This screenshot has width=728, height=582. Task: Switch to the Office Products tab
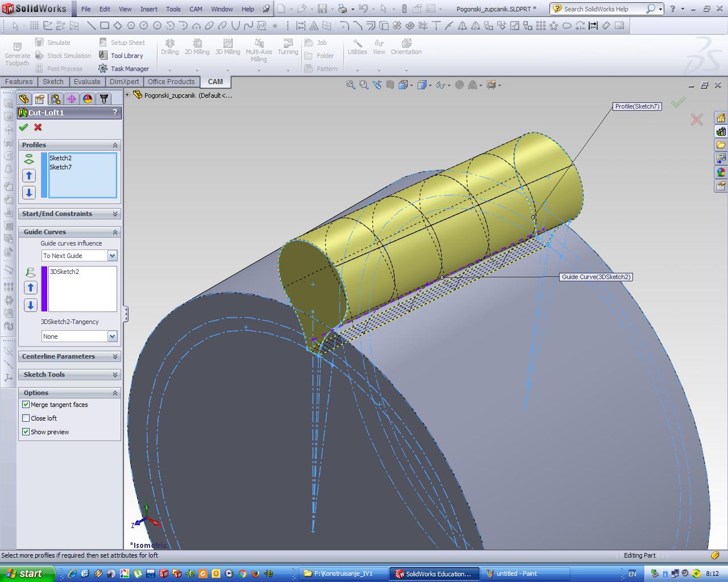171,82
